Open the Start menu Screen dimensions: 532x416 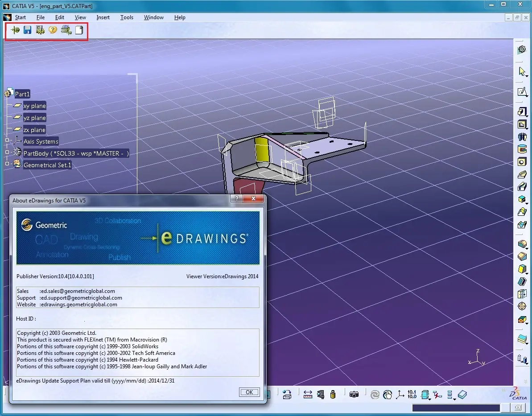click(21, 17)
